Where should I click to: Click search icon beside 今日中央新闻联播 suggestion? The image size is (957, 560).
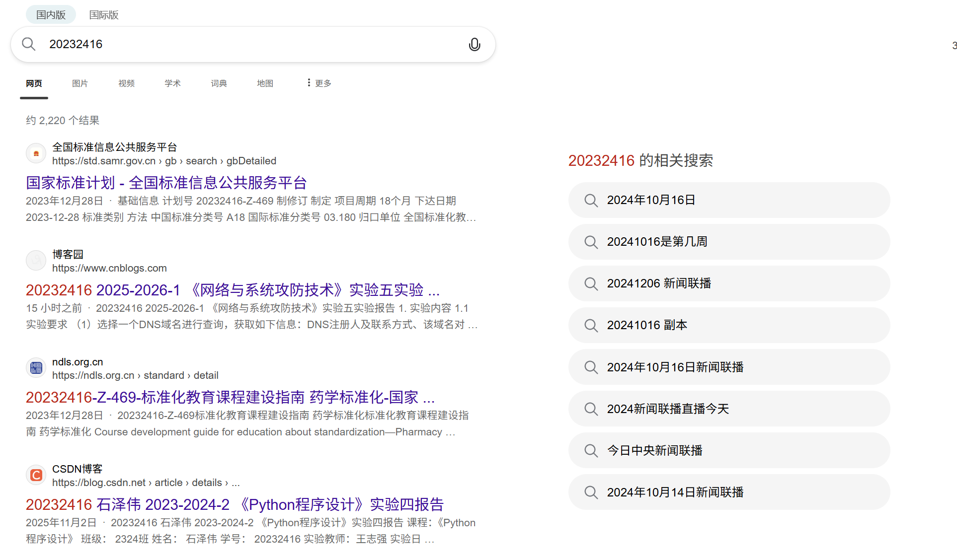click(591, 450)
